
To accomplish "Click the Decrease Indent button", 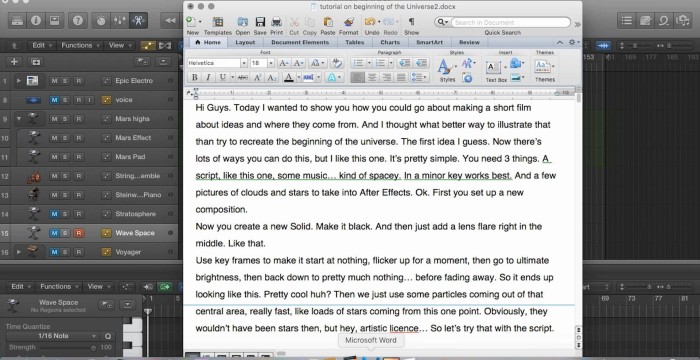I will click(405, 63).
